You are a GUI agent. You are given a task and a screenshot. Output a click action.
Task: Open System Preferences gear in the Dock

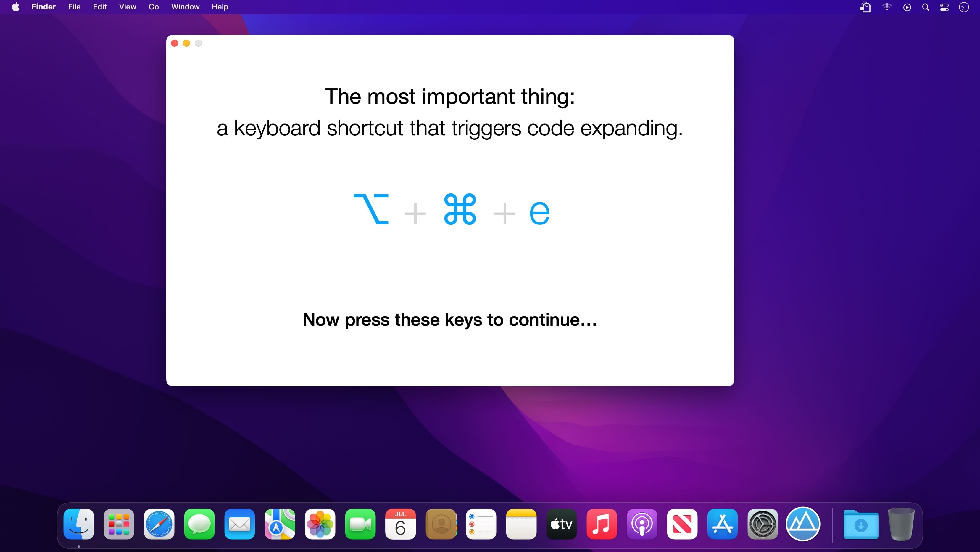pyautogui.click(x=763, y=524)
